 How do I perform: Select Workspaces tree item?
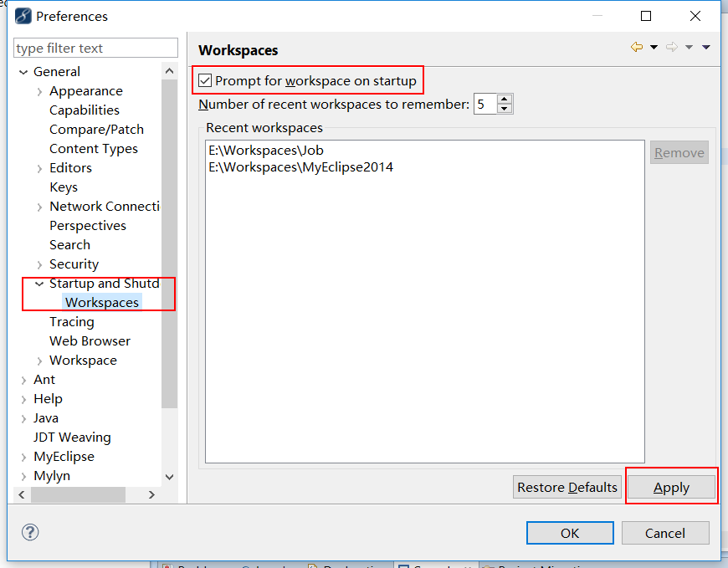click(x=102, y=302)
